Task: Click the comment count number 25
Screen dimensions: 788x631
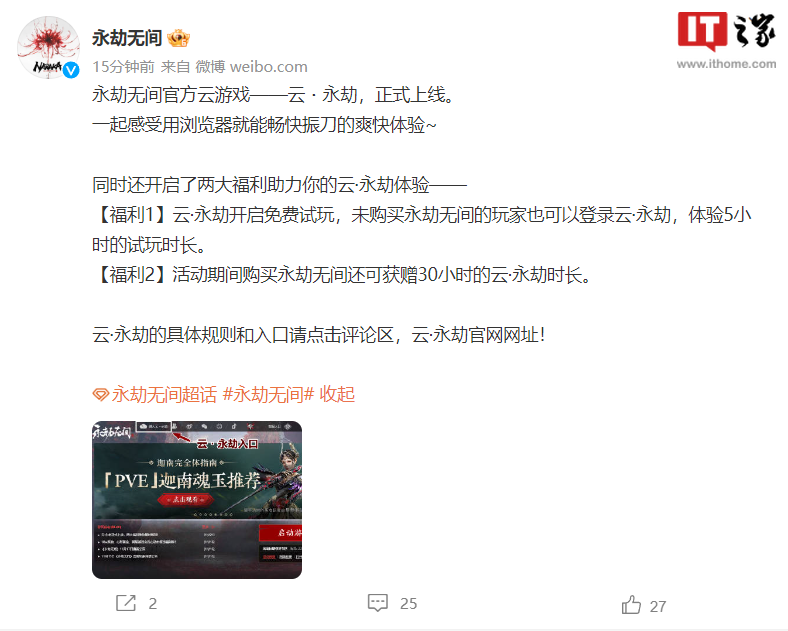Action: pyautogui.click(x=409, y=603)
